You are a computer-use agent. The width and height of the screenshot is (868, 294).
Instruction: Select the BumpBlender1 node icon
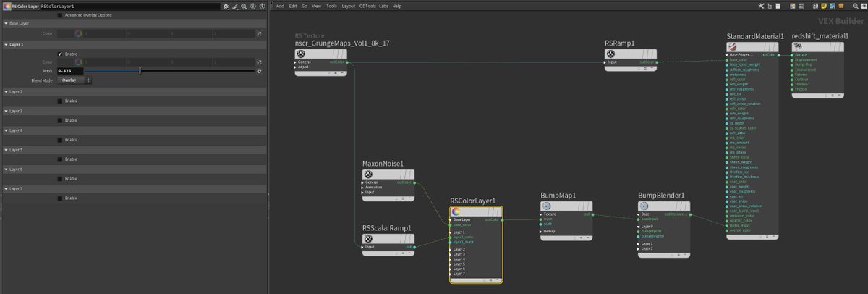[644, 206]
